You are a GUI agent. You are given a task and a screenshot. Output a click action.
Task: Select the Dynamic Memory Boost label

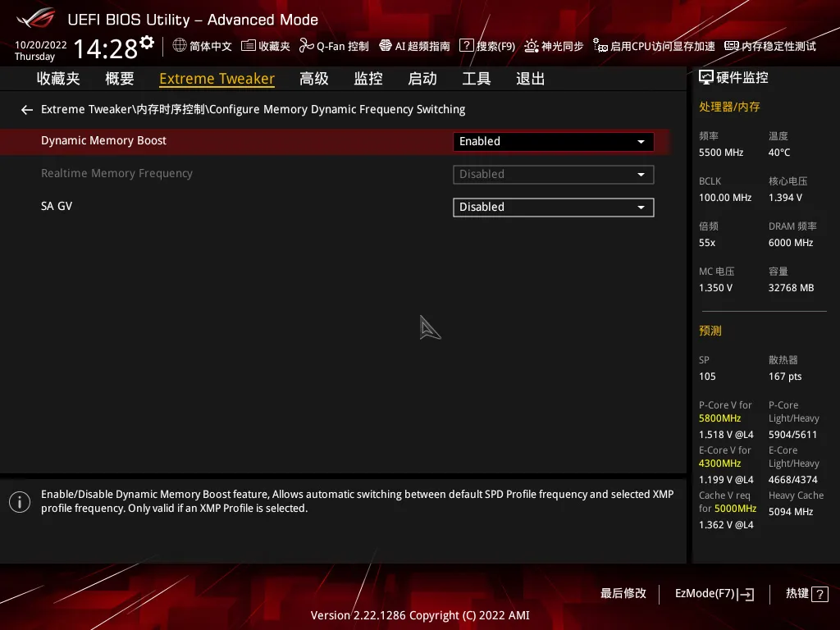click(x=104, y=140)
